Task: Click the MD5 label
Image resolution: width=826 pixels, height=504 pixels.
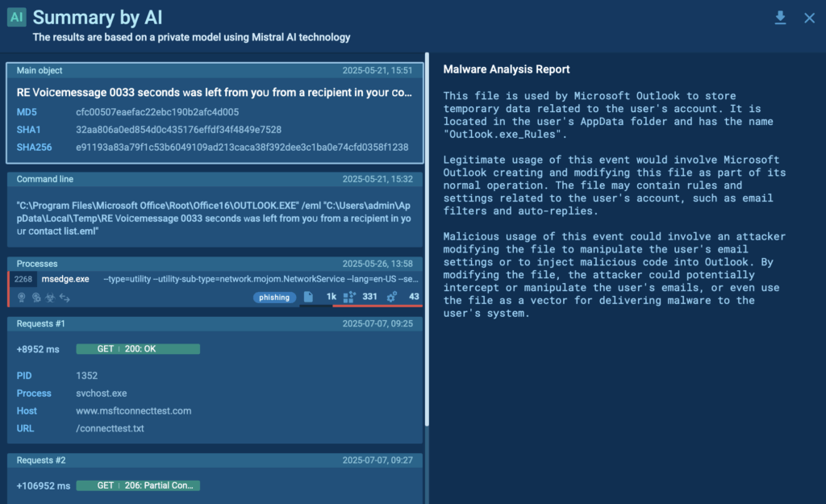Action: [x=27, y=112]
